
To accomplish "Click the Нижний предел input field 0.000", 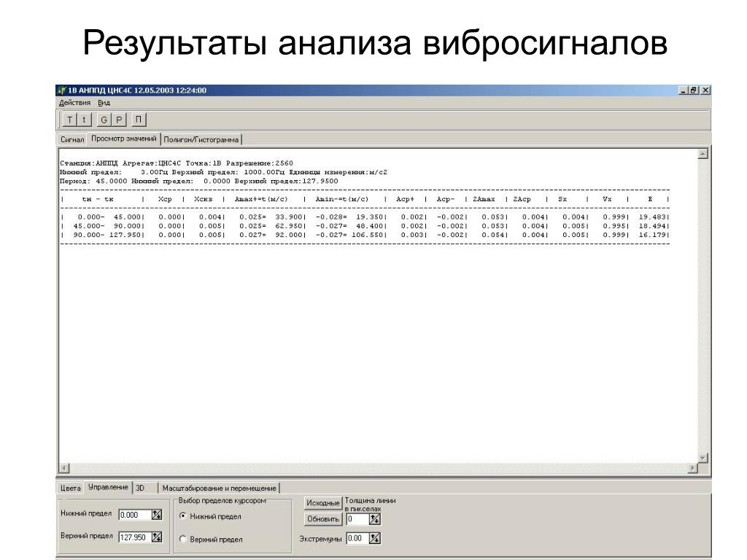I will (135, 515).
